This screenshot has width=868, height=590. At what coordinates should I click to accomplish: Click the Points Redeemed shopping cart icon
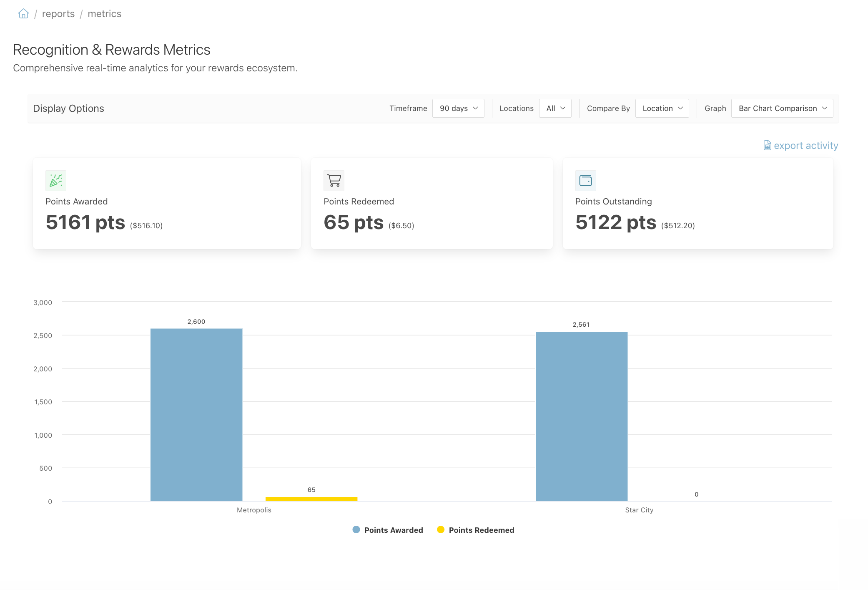pos(334,181)
